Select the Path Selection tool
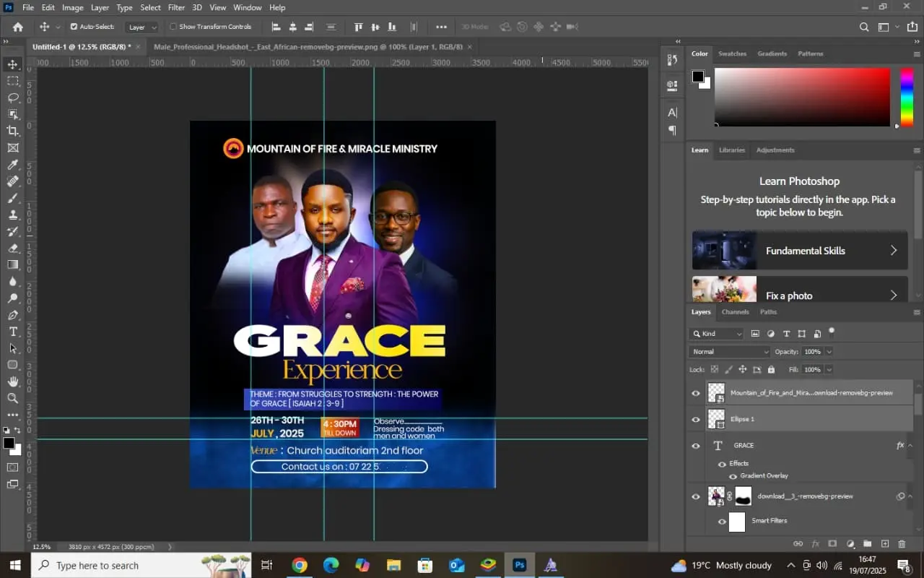This screenshot has height=578, width=924. click(13, 348)
